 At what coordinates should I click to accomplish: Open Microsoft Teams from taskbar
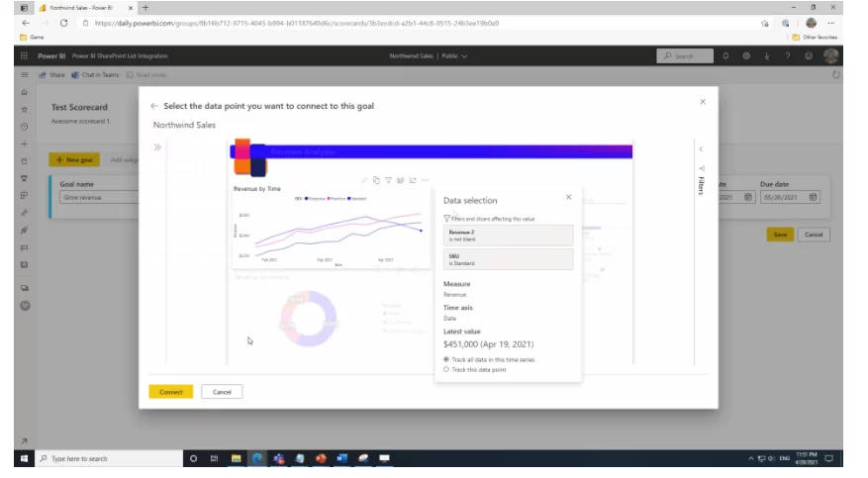[279, 458]
